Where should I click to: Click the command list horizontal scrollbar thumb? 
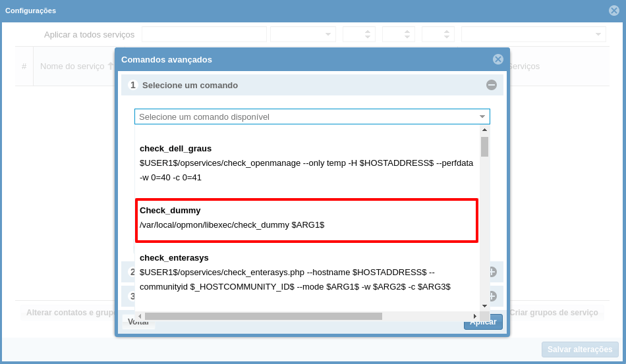tap(264, 316)
